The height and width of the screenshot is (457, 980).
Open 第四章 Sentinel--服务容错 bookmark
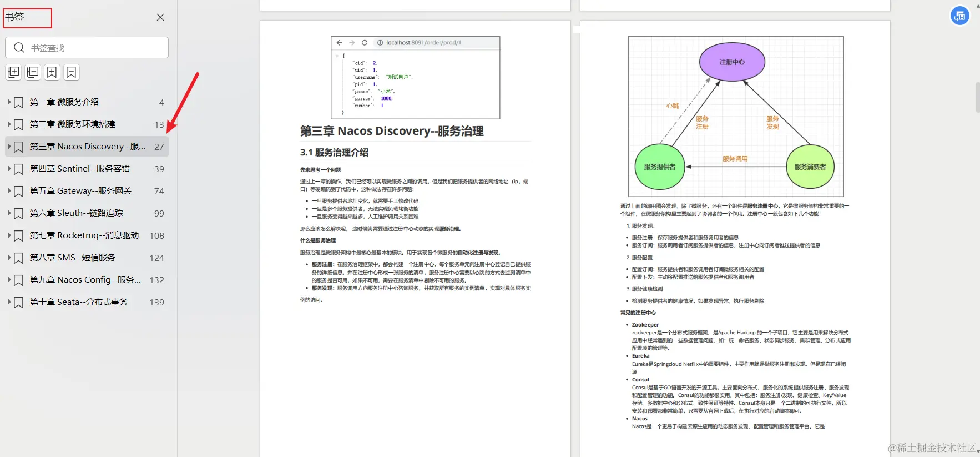[x=80, y=168]
